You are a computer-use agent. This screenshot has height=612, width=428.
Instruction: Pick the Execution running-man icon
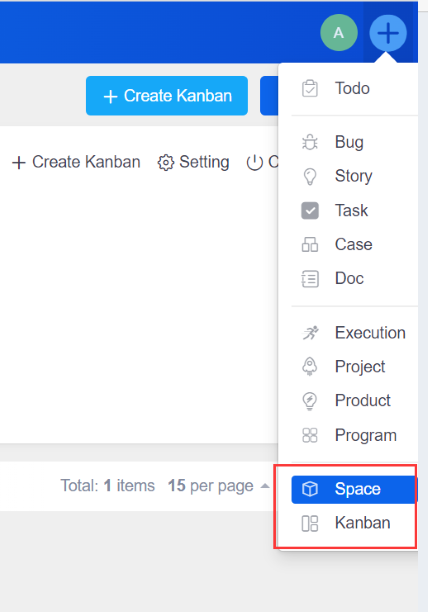click(x=310, y=333)
